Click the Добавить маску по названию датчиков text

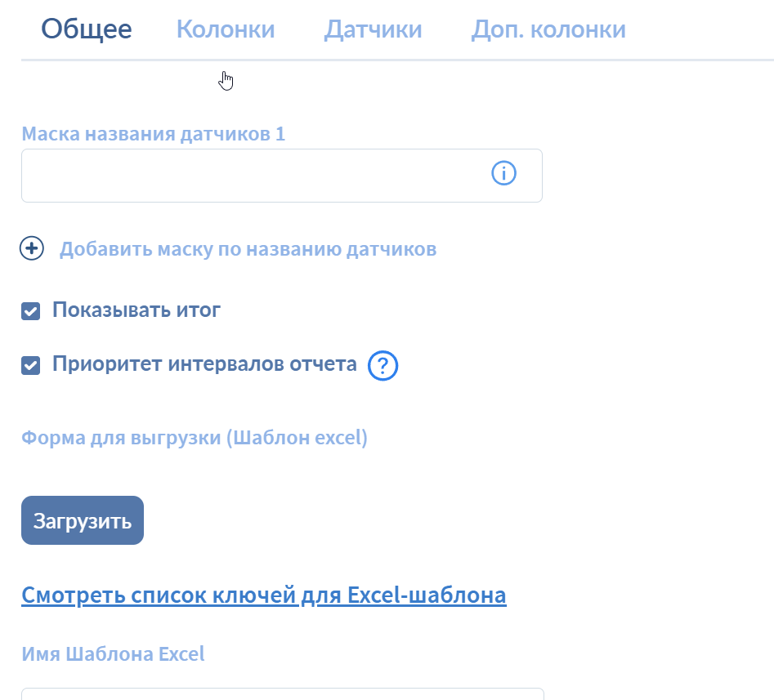248,249
